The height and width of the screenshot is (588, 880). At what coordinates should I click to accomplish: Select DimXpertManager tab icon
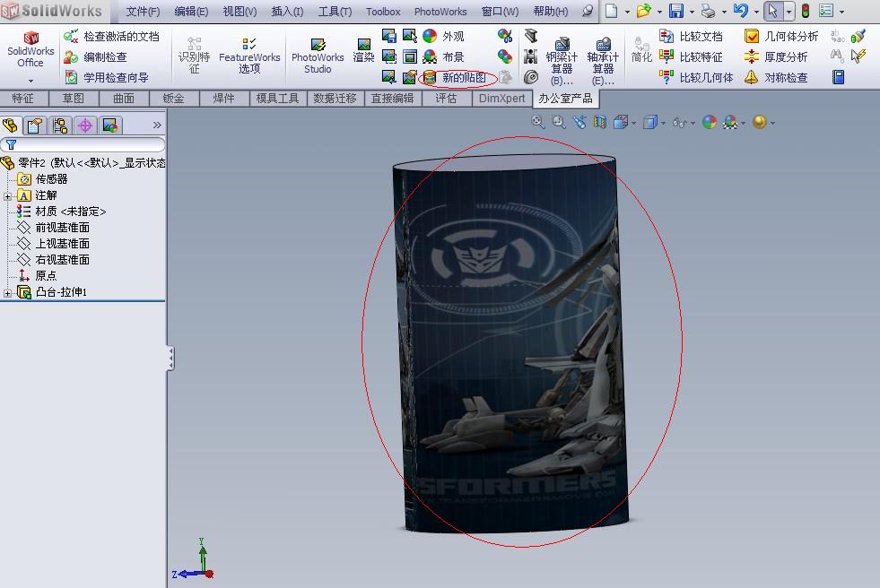tap(84, 125)
